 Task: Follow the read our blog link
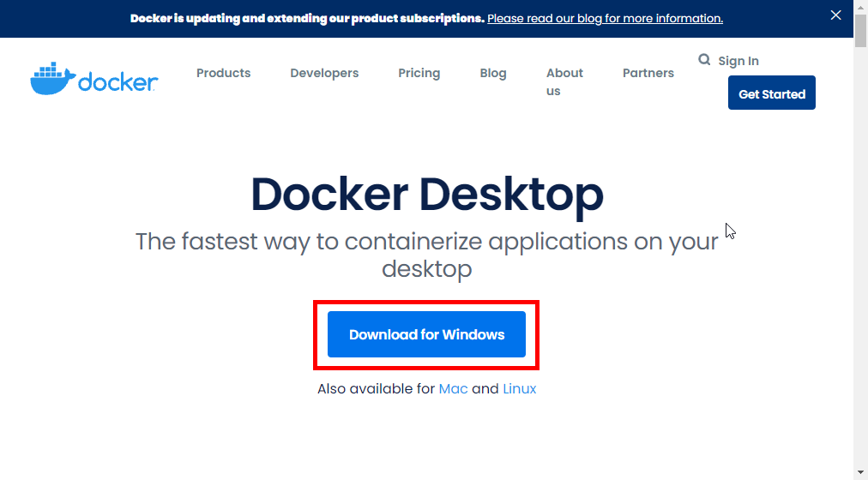click(x=605, y=18)
